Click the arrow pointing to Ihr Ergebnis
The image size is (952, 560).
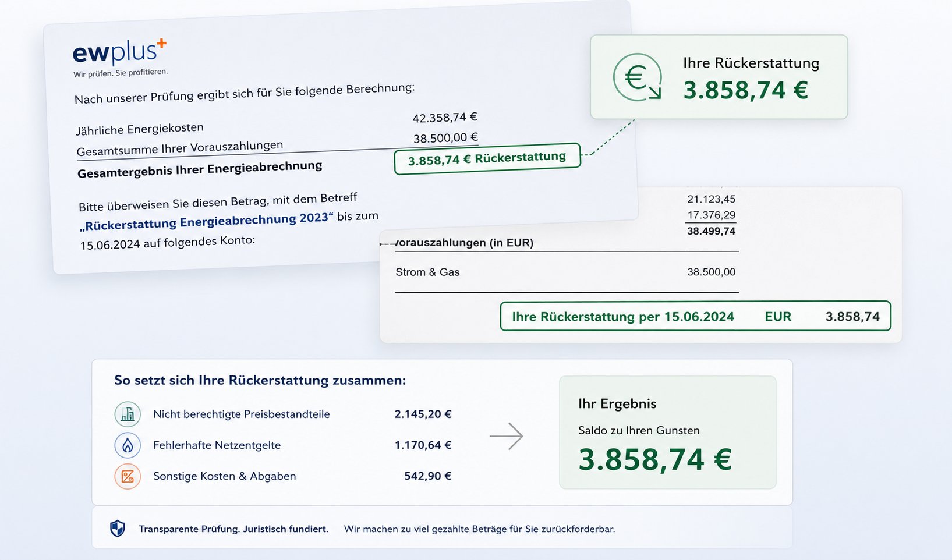coord(507,436)
